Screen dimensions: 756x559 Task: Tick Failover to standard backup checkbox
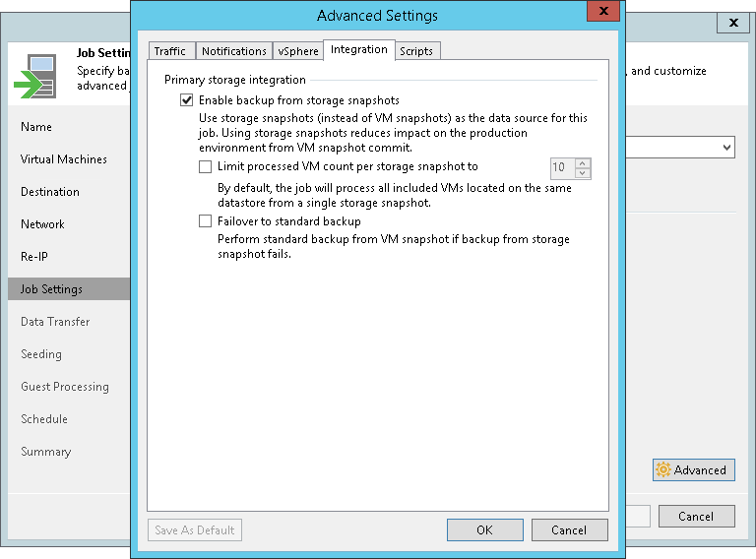(206, 221)
